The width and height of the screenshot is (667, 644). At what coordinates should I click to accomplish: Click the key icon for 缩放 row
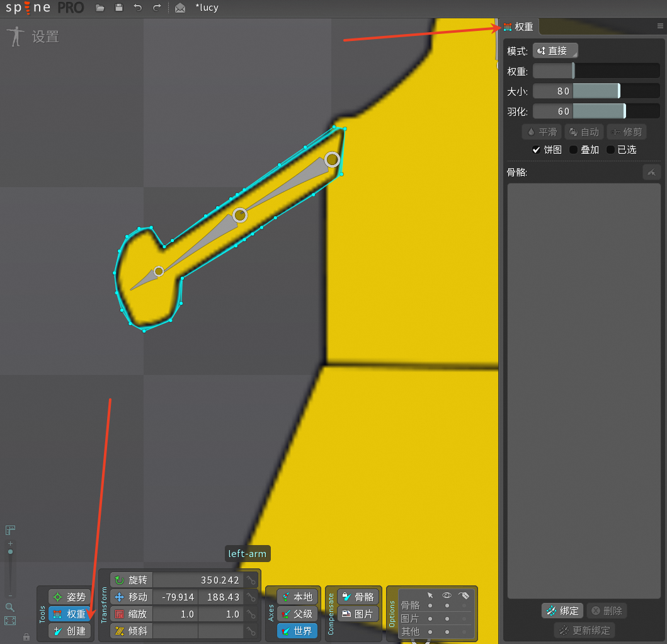pyautogui.click(x=251, y=614)
